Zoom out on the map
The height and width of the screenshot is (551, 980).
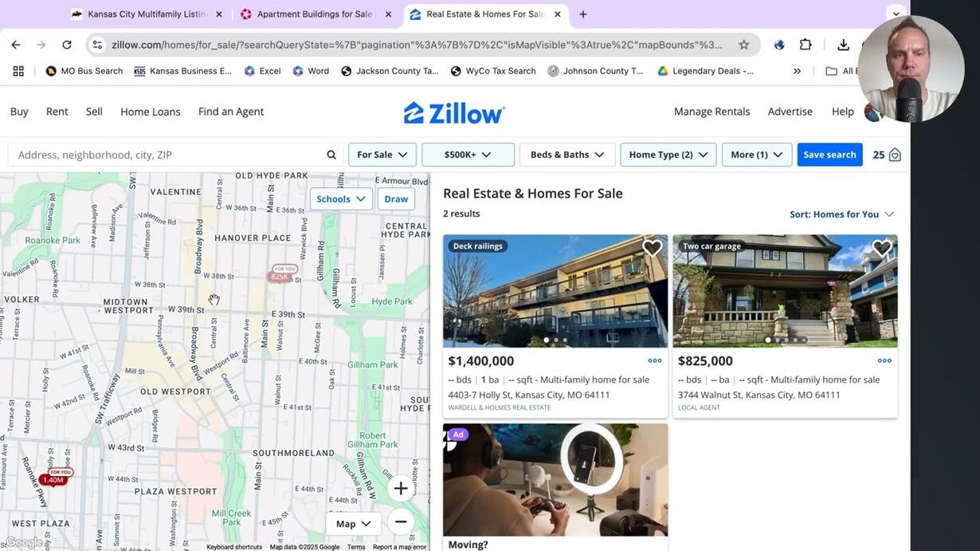point(401,521)
